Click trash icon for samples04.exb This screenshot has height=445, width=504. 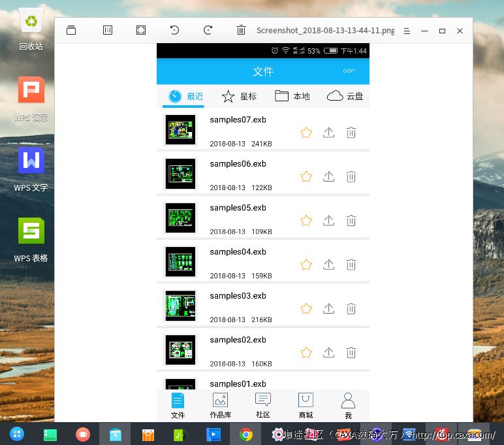click(351, 265)
